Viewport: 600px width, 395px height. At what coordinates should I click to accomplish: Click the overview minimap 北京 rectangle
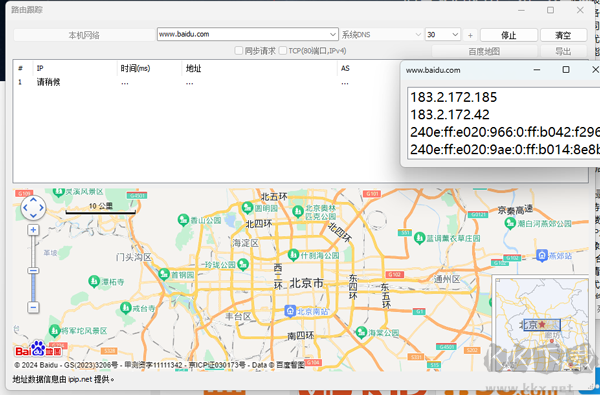pos(542,325)
